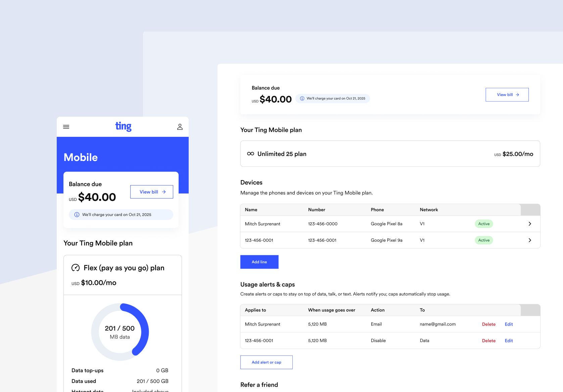Image resolution: width=563 pixels, height=392 pixels.
Task: Click the Add line button
Action: coord(259,262)
